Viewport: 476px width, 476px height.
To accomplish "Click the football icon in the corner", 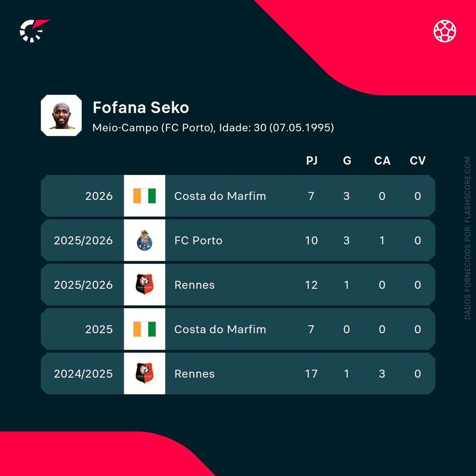I will pyautogui.click(x=445, y=31).
